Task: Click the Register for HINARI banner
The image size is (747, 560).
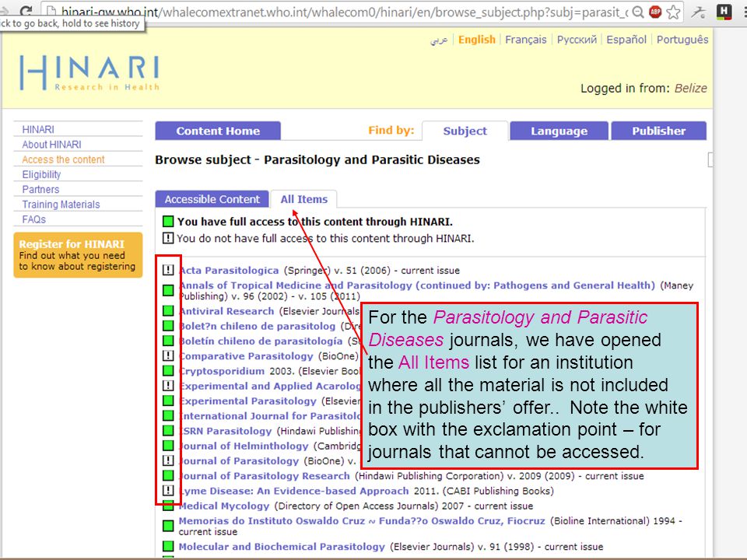Action: click(x=78, y=255)
